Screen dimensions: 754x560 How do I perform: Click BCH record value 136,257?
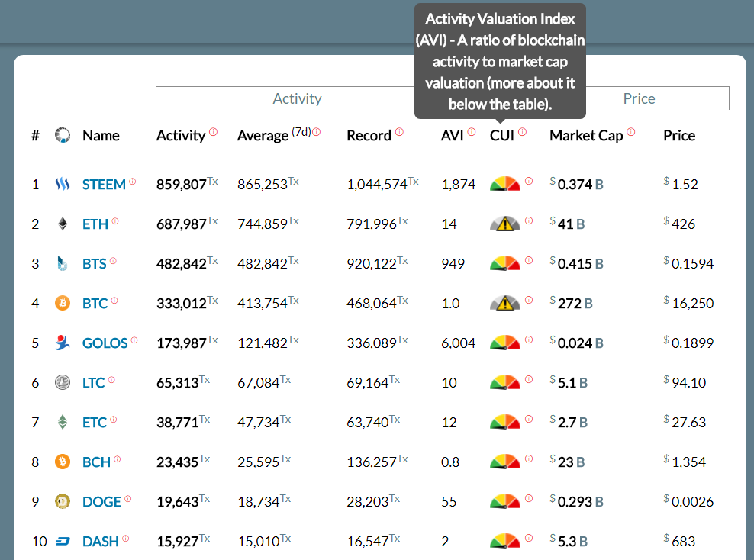tap(372, 462)
